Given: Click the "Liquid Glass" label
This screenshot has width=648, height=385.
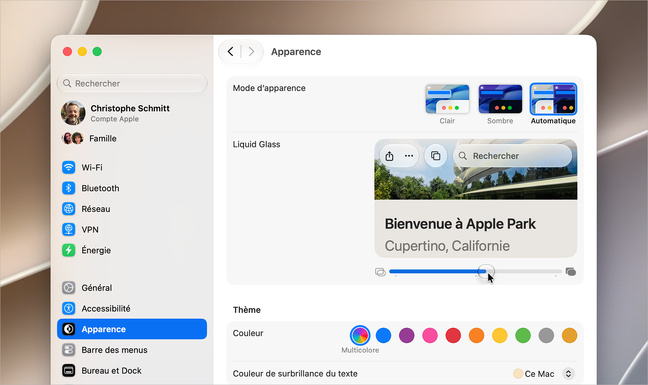Looking at the screenshot, I should point(256,144).
